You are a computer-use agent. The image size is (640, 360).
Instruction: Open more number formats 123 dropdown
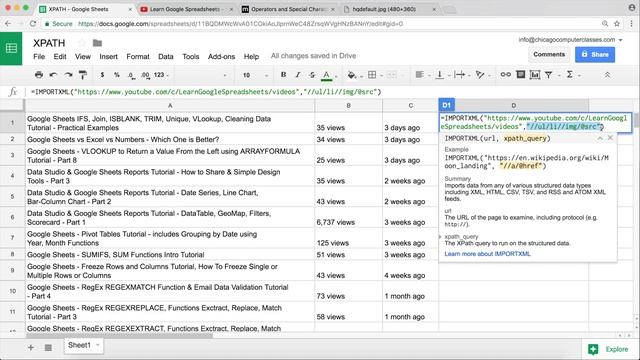coord(161,75)
